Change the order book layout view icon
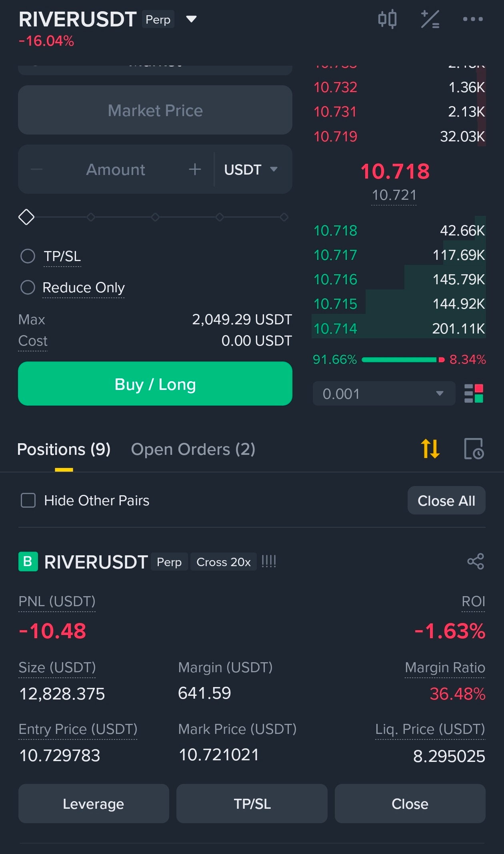 [474, 394]
